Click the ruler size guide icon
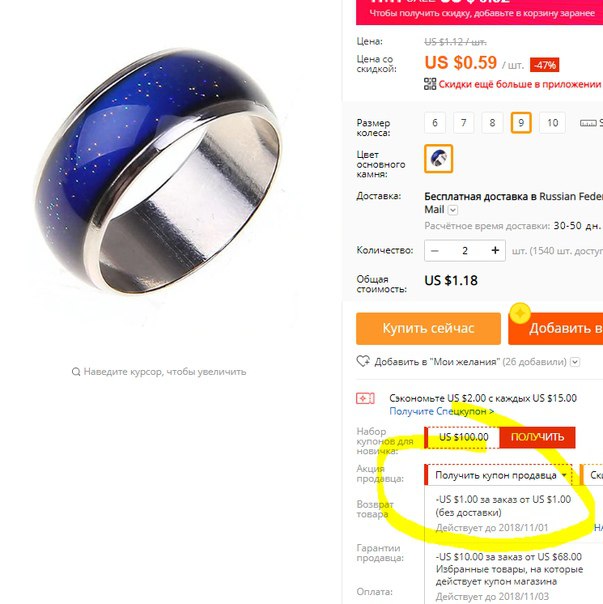 click(x=588, y=123)
